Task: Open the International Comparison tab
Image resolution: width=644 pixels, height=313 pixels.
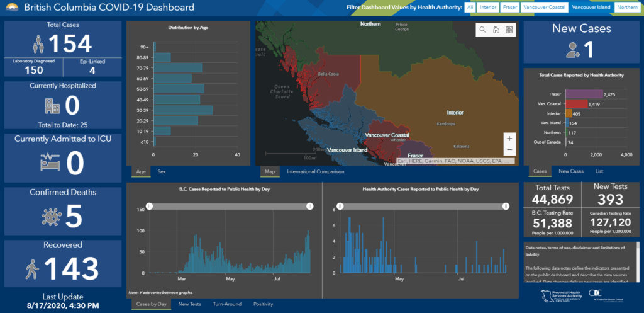Action: [x=315, y=171]
